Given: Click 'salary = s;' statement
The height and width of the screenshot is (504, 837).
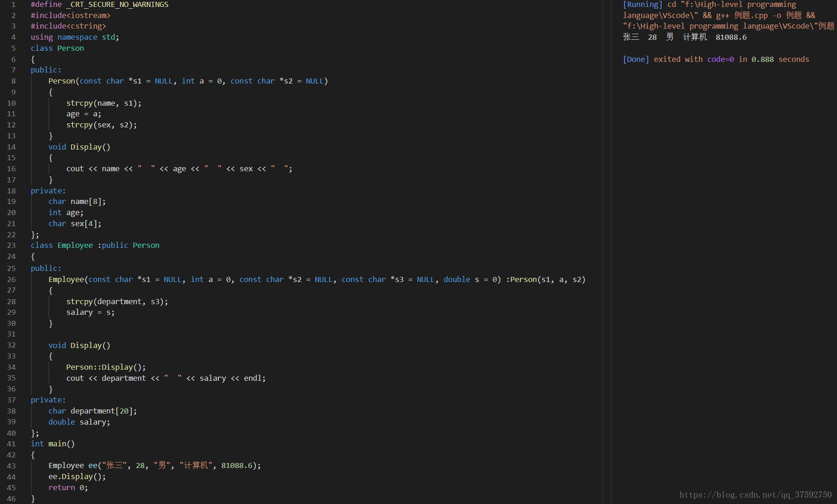Looking at the screenshot, I should [90, 312].
